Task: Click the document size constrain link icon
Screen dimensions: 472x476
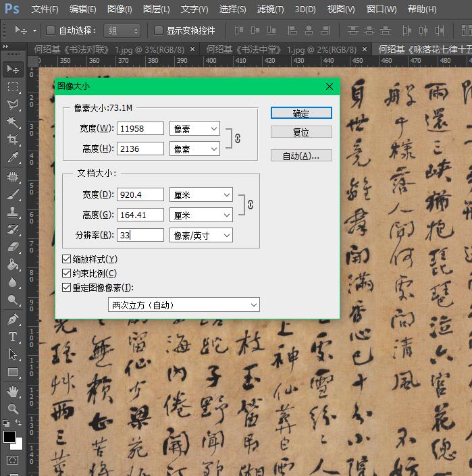Action: pyautogui.click(x=251, y=205)
